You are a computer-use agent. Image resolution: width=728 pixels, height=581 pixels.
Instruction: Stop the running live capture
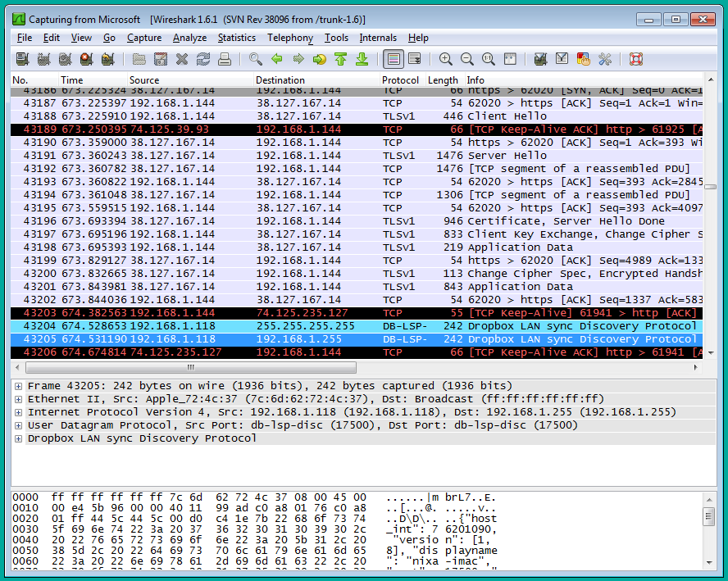pyautogui.click(x=86, y=59)
